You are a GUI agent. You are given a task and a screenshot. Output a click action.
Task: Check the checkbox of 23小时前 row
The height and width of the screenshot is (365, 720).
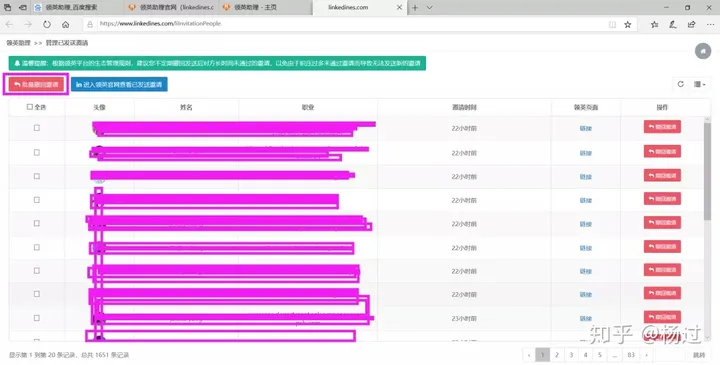pos(37,318)
